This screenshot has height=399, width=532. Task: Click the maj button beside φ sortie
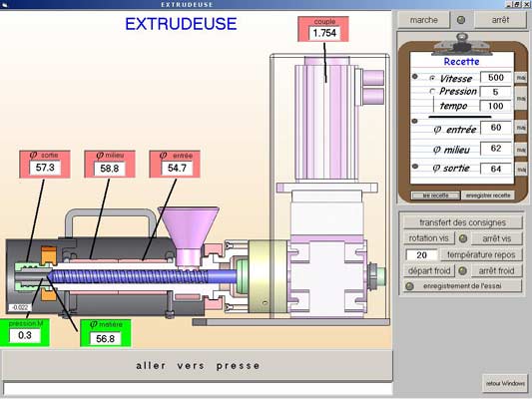click(x=521, y=169)
